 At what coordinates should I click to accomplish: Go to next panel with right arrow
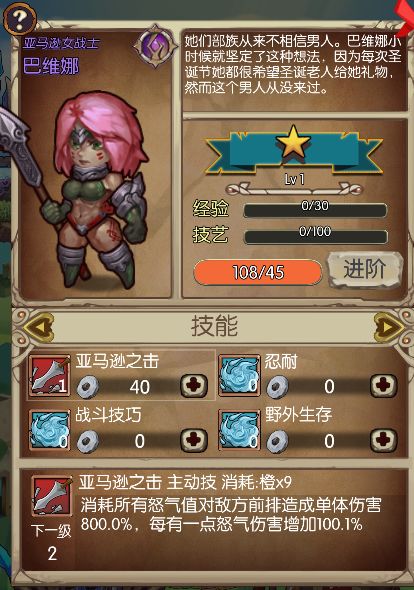point(389,327)
